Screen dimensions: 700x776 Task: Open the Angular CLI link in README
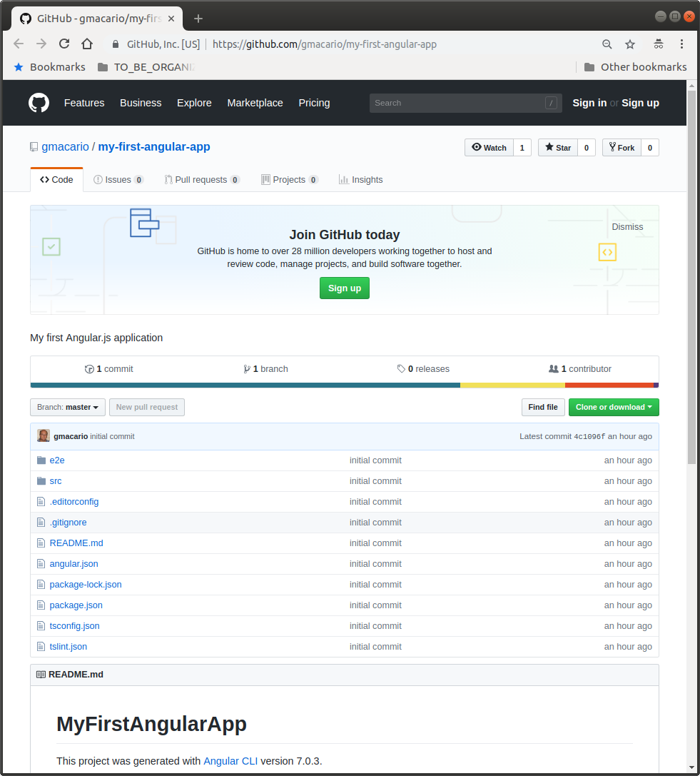click(230, 761)
